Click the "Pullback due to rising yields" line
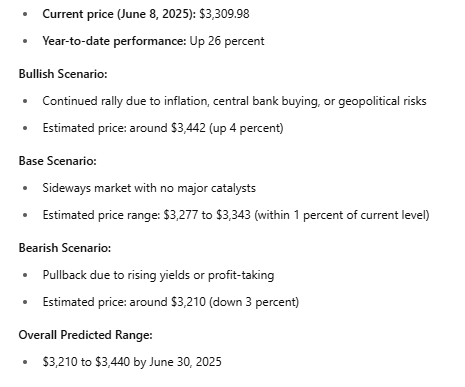Screen dimensions: 465x387 [158, 275]
